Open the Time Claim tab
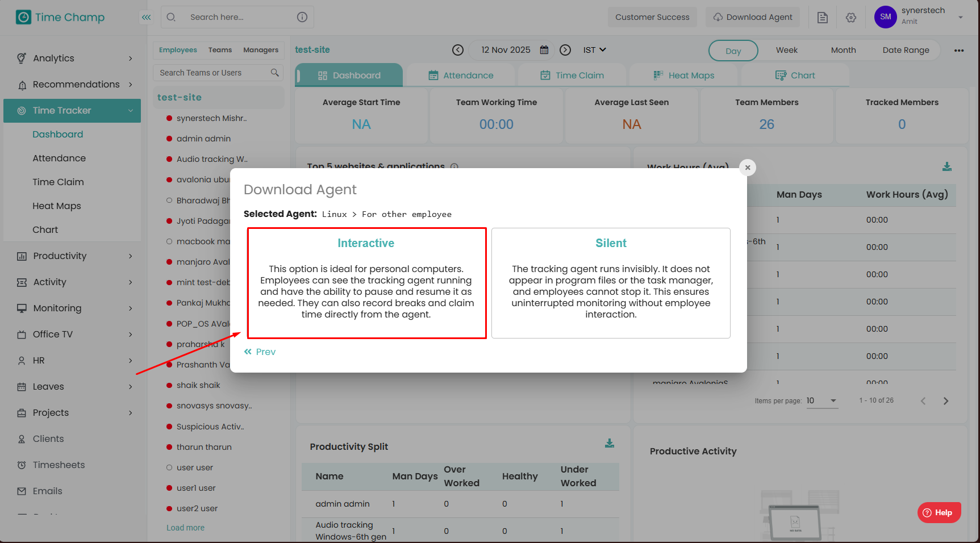 [x=572, y=76]
